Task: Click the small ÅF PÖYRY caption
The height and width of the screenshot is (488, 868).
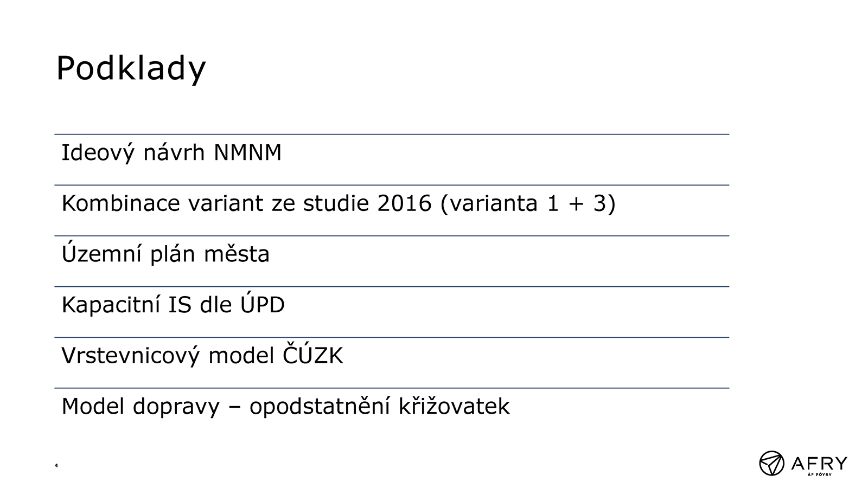Action: pos(820,475)
